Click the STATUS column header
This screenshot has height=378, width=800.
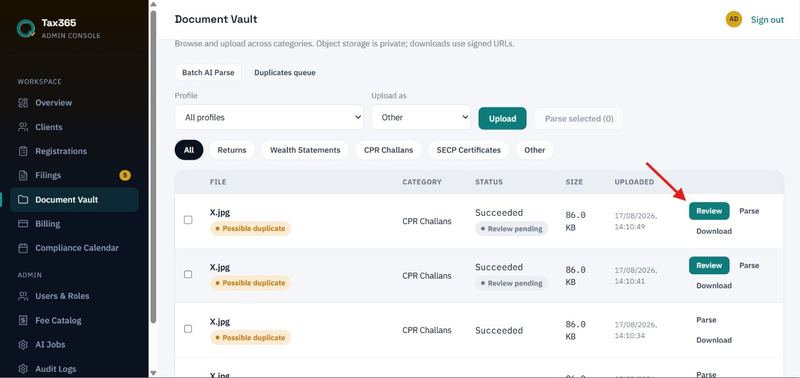pos(489,182)
